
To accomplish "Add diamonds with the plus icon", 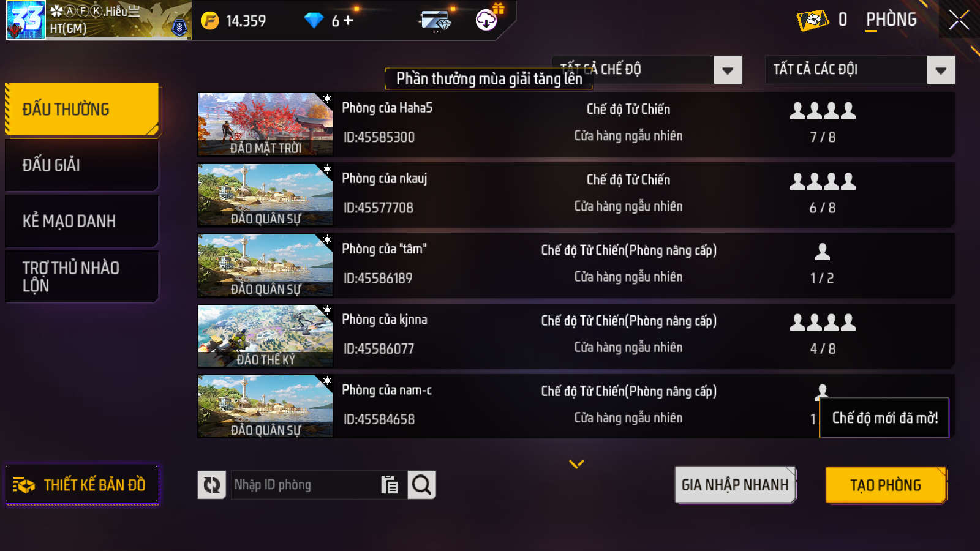I will click(349, 21).
